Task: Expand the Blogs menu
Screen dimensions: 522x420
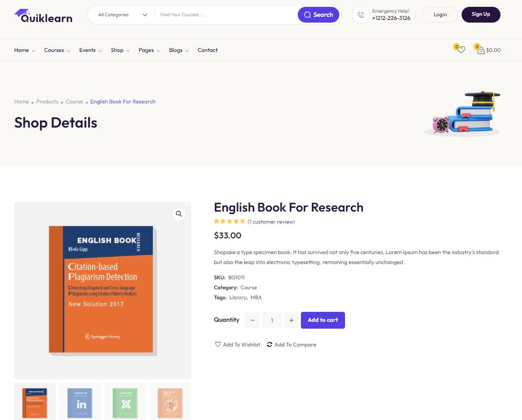Action: (179, 50)
